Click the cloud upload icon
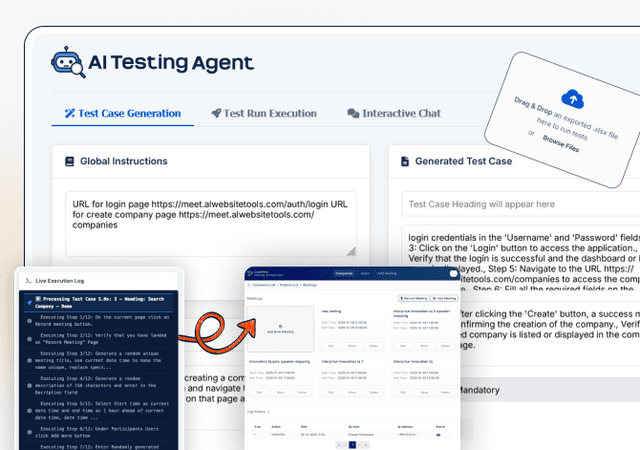The height and width of the screenshot is (450, 640). 572,99
